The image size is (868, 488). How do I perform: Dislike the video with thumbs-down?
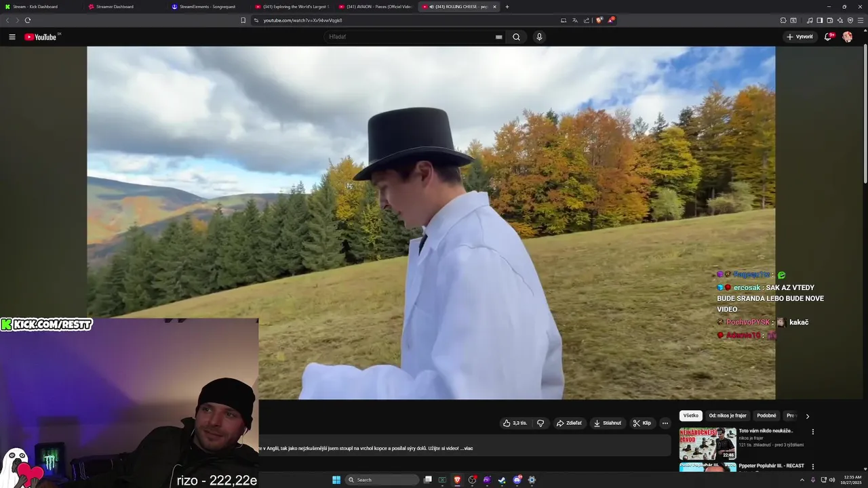point(540,423)
